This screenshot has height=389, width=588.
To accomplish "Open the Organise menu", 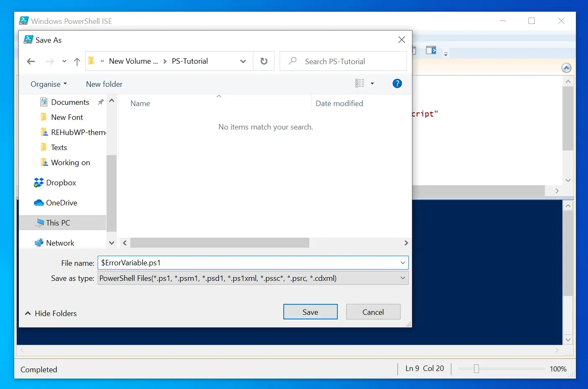I will coord(49,84).
